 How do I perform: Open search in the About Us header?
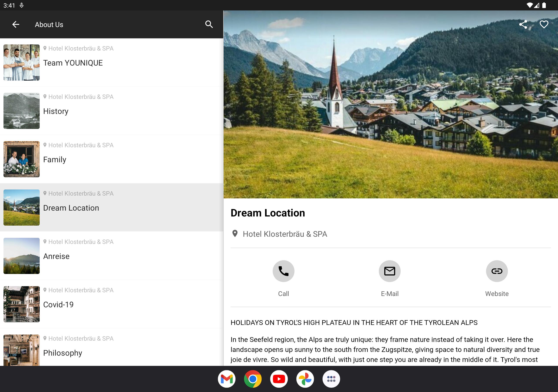(209, 25)
